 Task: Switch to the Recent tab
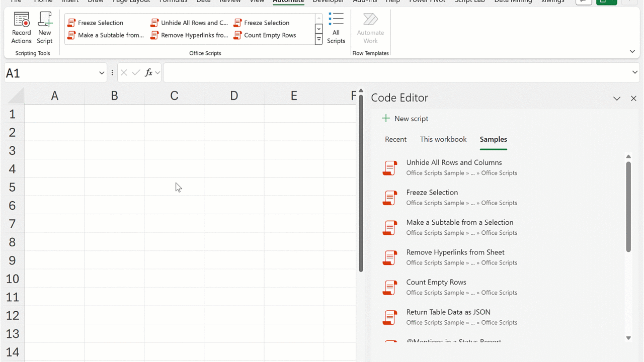click(395, 139)
